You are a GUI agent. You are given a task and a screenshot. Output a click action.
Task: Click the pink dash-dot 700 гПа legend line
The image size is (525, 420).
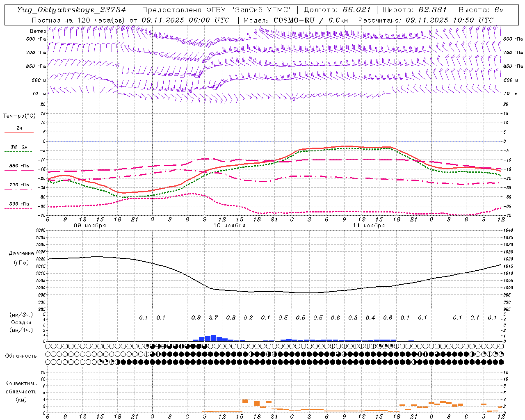(x=18, y=189)
